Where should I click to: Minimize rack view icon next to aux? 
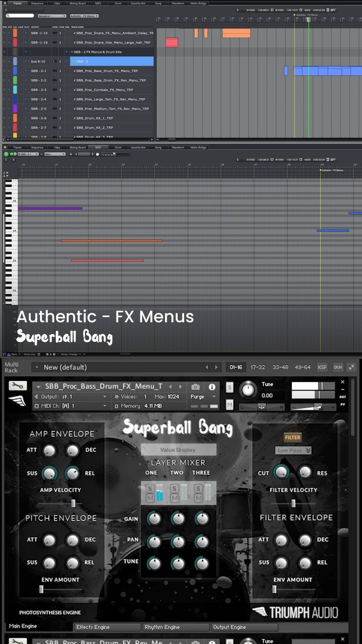point(352,367)
